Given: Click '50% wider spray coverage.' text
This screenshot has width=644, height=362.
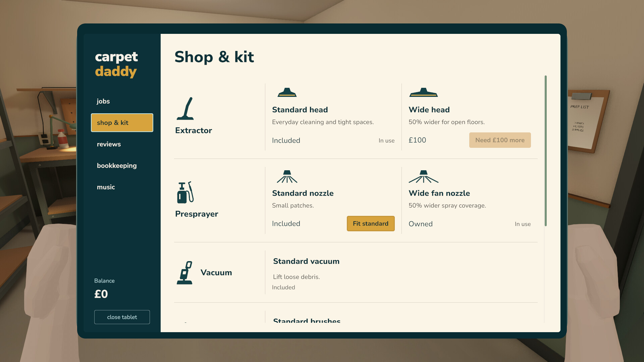Looking at the screenshot, I should [x=447, y=205].
